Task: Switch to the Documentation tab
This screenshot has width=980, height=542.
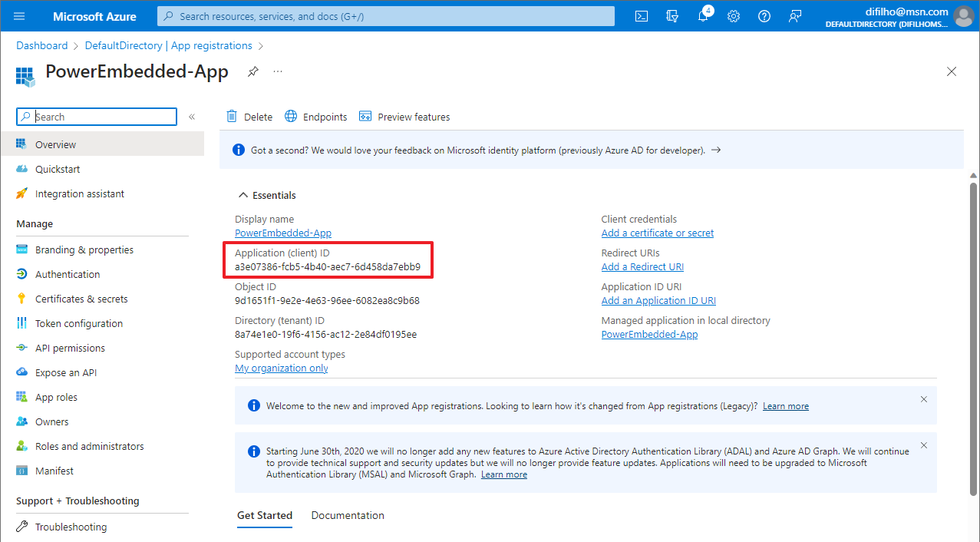Action: point(348,515)
